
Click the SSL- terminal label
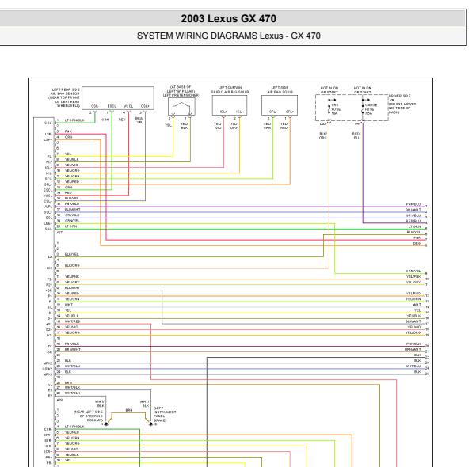[x=48, y=229]
